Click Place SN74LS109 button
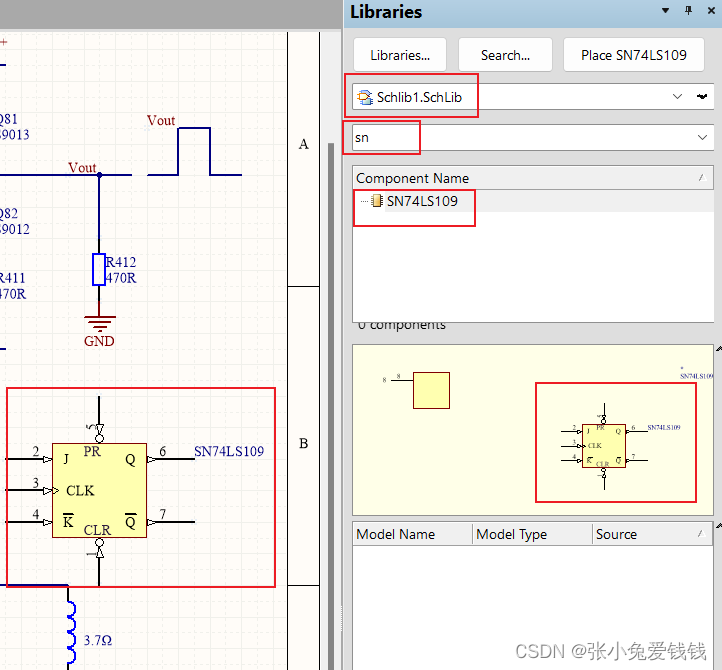 tap(634, 55)
